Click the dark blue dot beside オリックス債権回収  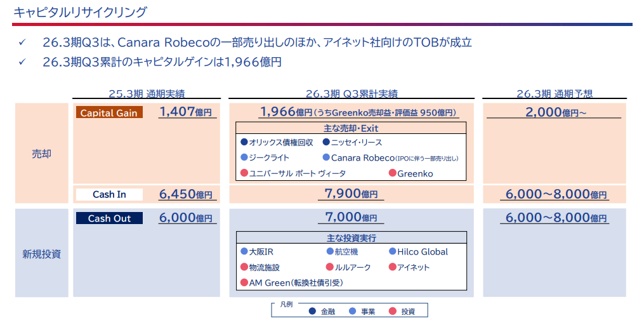coord(244,143)
